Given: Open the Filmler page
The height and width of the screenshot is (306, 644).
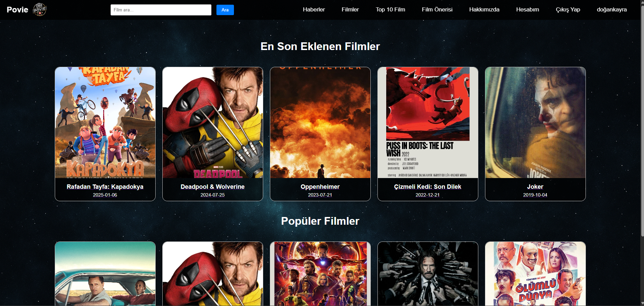Looking at the screenshot, I should pos(350,9).
